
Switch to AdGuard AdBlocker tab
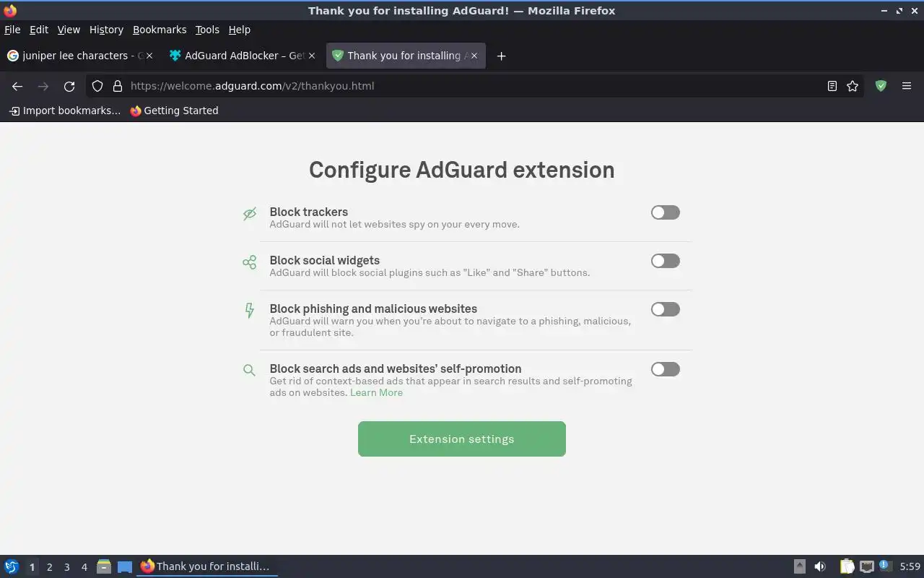coord(243,56)
